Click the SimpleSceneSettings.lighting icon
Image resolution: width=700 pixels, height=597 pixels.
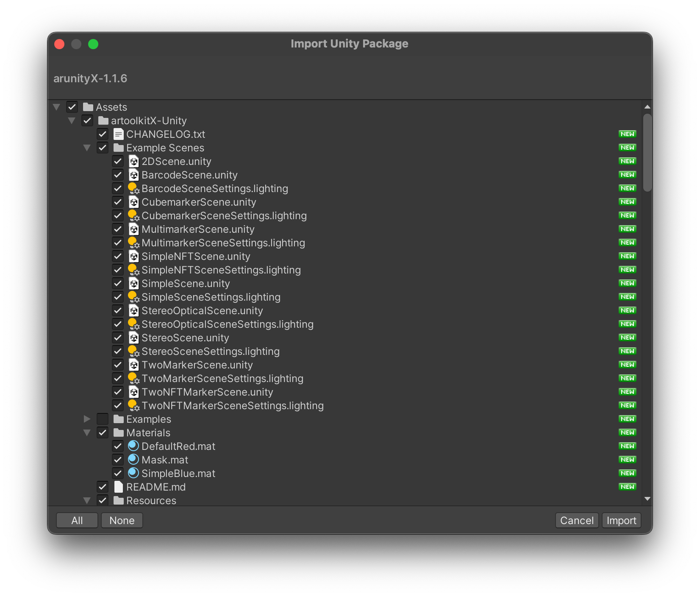[134, 297]
